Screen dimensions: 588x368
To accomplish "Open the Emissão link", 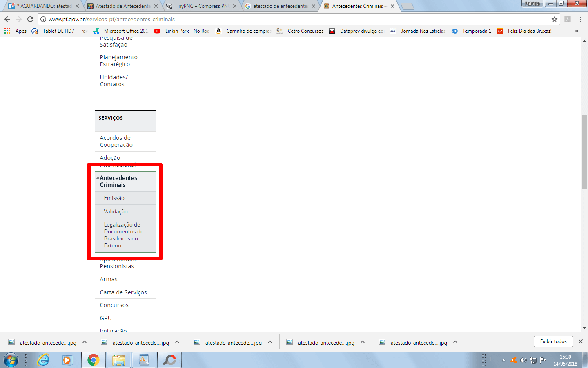I will click(114, 198).
